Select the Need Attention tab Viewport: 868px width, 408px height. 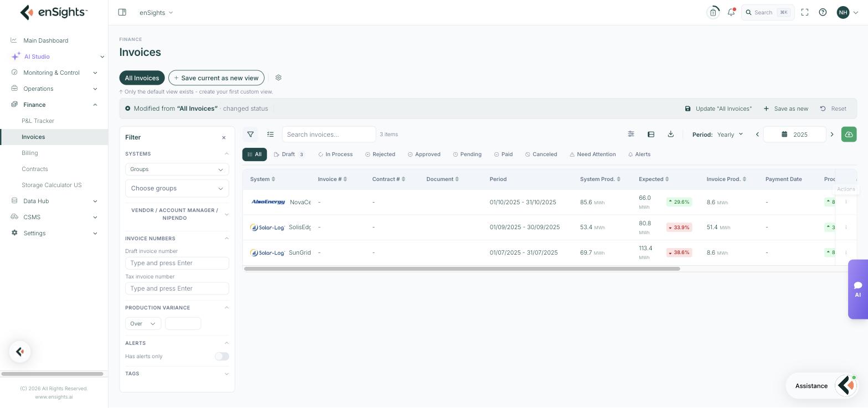click(592, 154)
